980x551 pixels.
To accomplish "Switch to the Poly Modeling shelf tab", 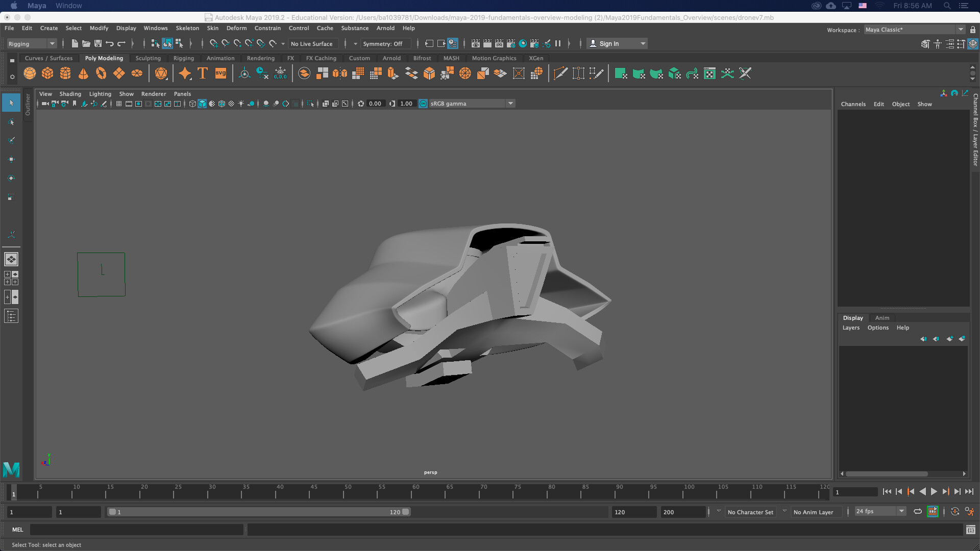I will tap(104, 58).
